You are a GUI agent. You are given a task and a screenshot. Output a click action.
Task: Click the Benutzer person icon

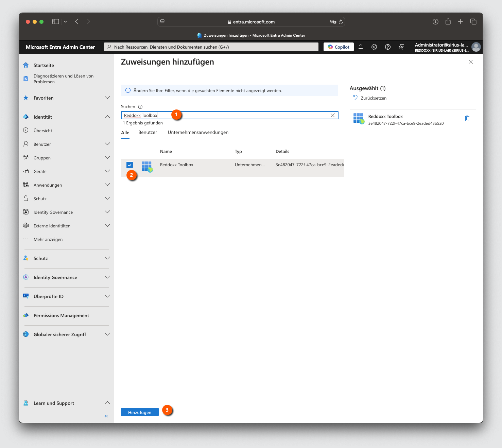[x=26, y=144]
